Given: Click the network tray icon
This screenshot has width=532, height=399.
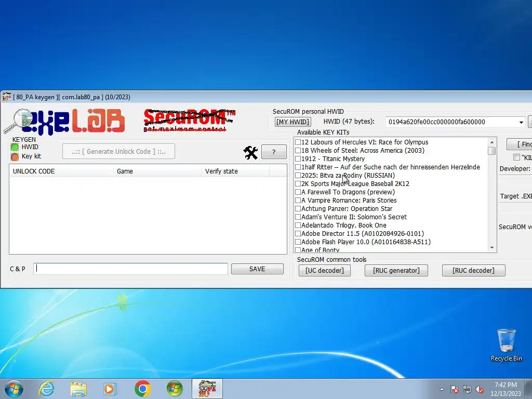Looking at the screenshot, I should (x=467, y=389).
